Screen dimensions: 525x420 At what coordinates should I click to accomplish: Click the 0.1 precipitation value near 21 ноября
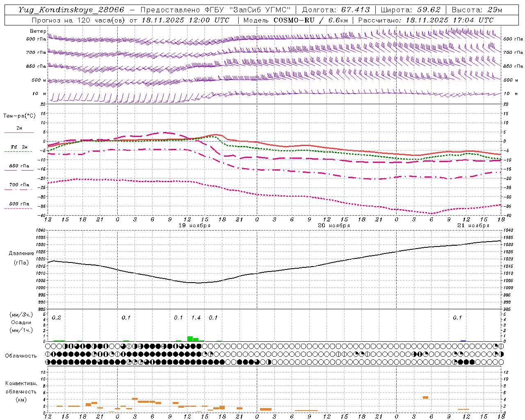point(457,318)
